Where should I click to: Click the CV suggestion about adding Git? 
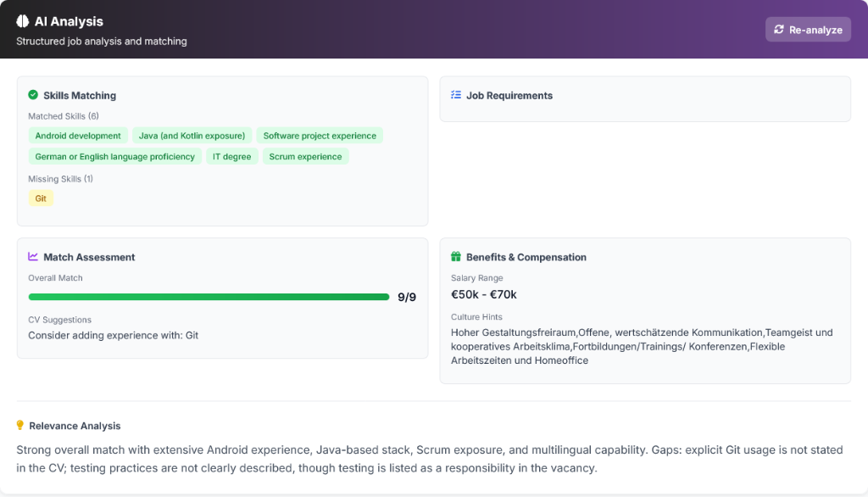113,335
